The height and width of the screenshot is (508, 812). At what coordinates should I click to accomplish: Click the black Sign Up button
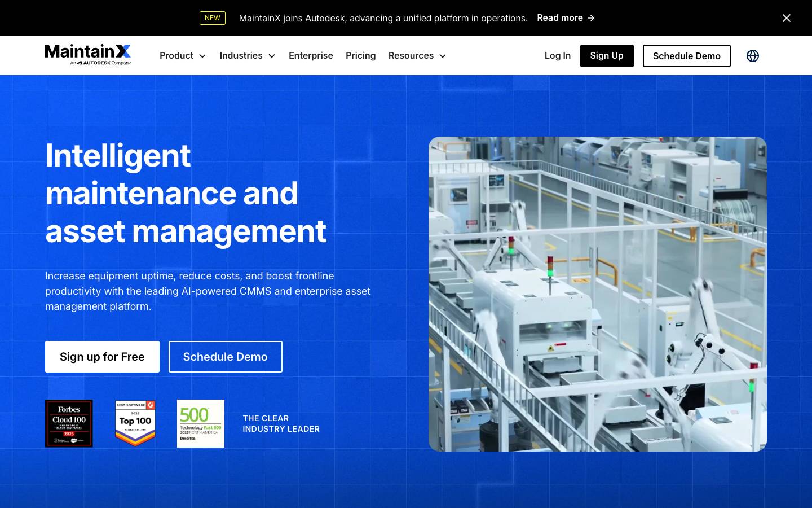click(607, 56)
